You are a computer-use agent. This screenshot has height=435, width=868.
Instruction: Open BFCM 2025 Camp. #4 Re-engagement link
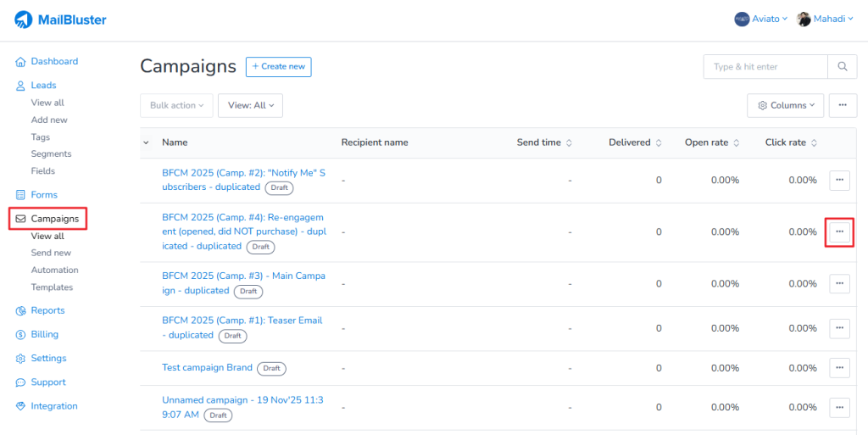(x=243, y=231)
